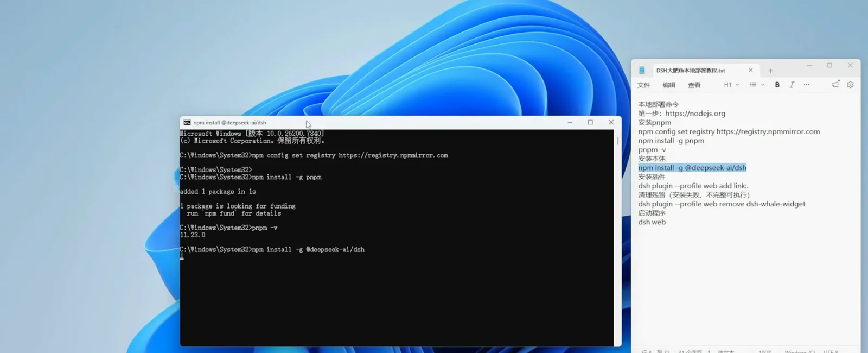Click the command prompt title bar icon
This screenshot has height=353, width=868.
click(x=187, y=123)
